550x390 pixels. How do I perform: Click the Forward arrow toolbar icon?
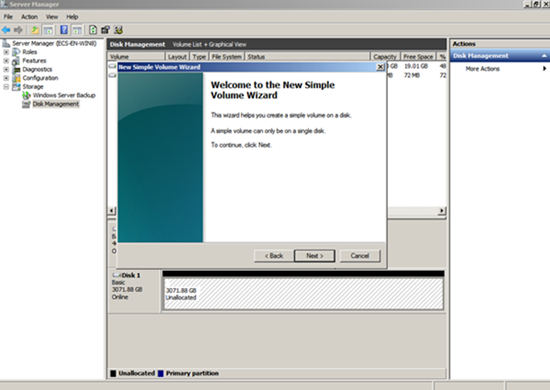[18, 30]
